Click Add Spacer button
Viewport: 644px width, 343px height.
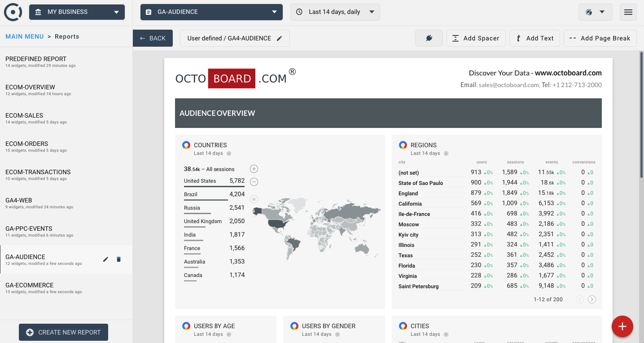476,38
